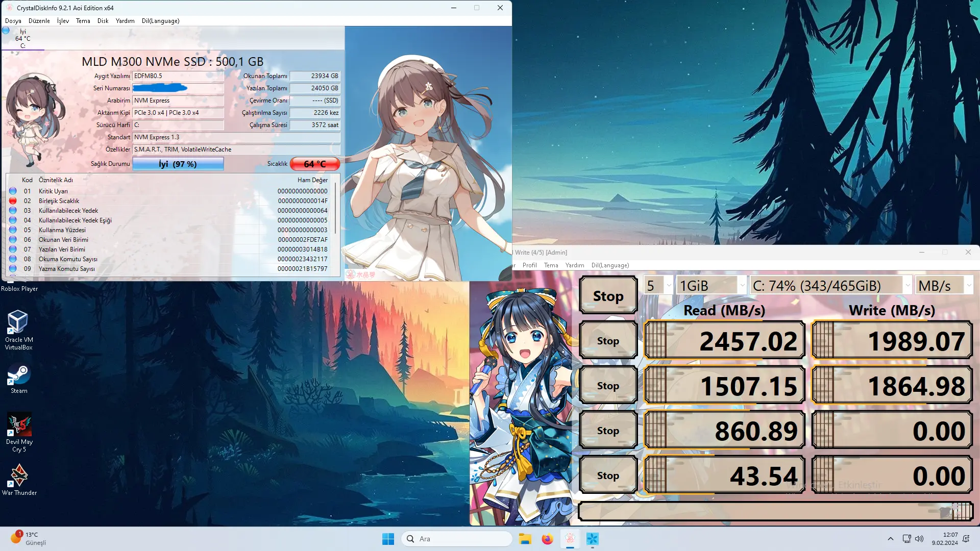Open Yardım menu in CrystalDiskInfo

(125, 21)
